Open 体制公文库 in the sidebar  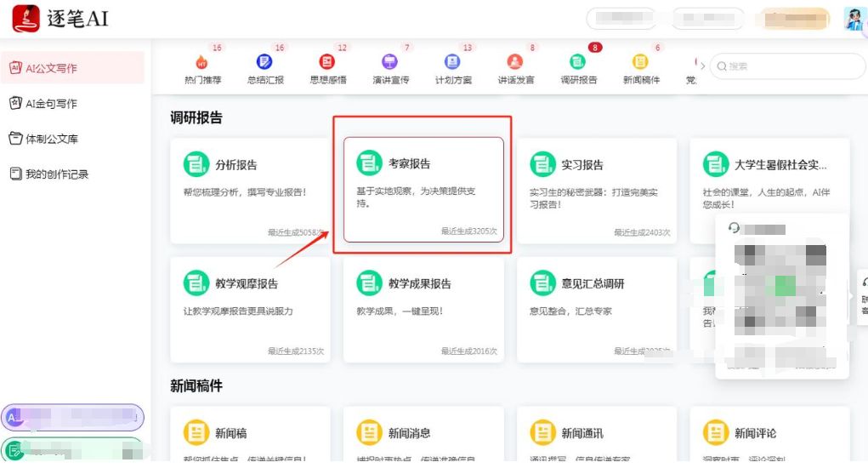click(x=43, y=139)
